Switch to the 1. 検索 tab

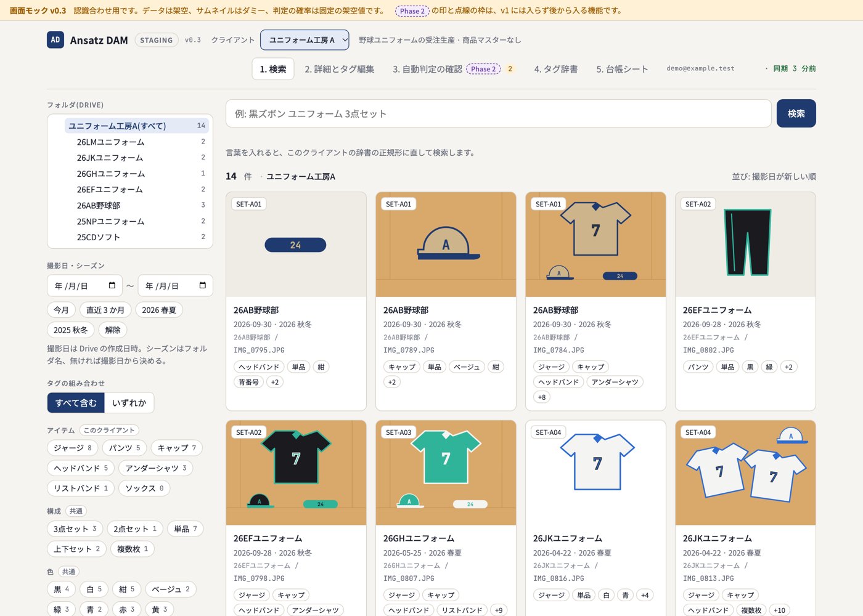click(273, 69)
